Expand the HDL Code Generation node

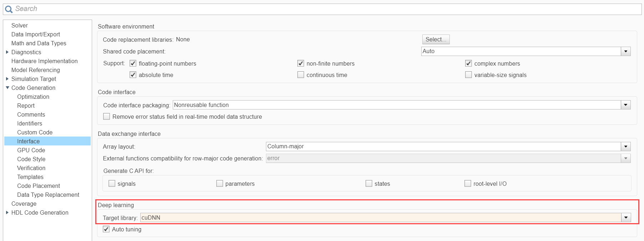click(x=7, y=212)
